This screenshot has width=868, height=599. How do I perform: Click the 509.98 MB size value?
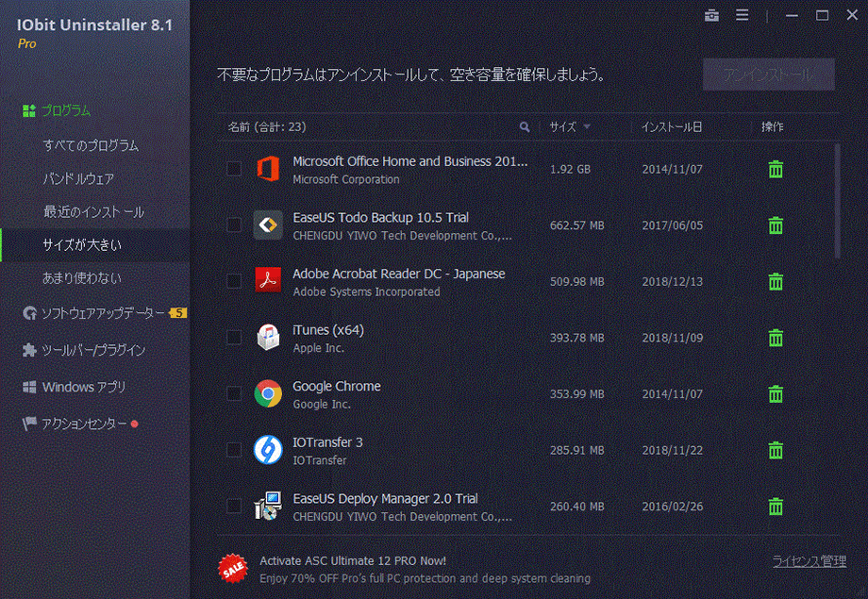pyautogui.click(x=576, y=282)
